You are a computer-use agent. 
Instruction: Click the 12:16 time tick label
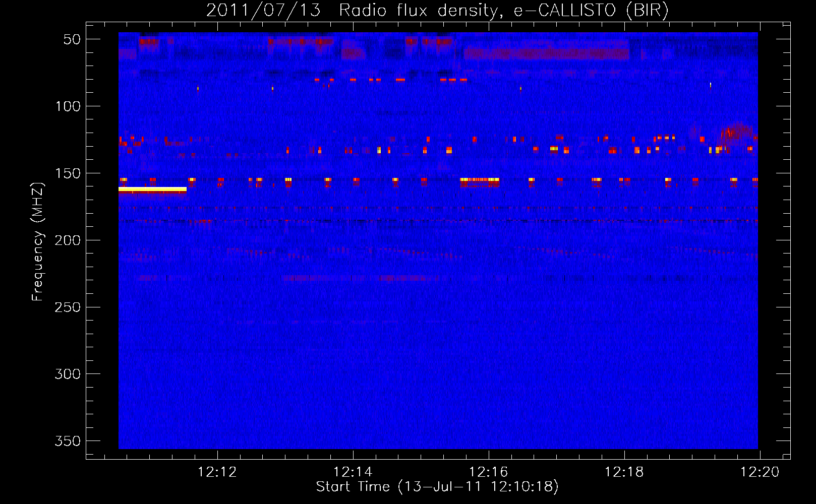489,472
